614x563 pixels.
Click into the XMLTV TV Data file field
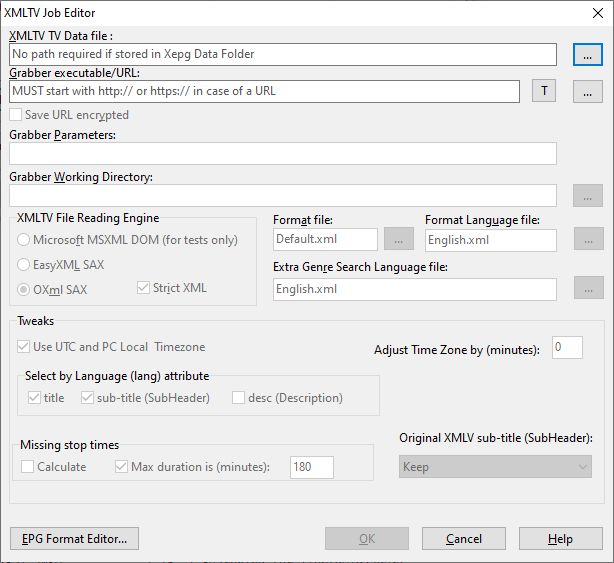(x=282, y=54)
